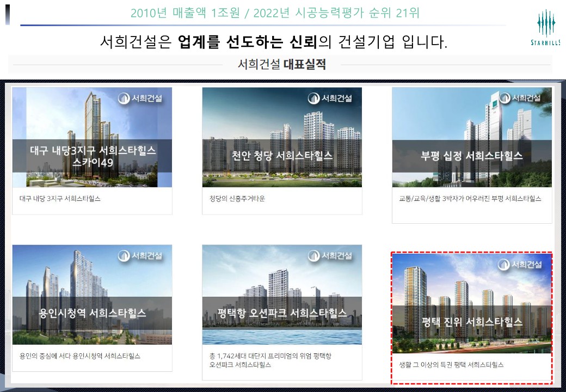Screen dimensions: 566x392
Task: Click the 서희건설 logo on the 천안 청당 card
Action: [330, 98]
